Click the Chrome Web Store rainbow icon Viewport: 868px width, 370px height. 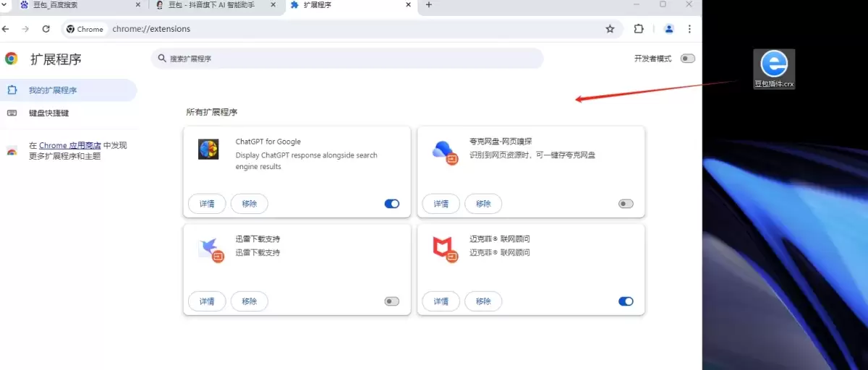click(x=12, y=150)
